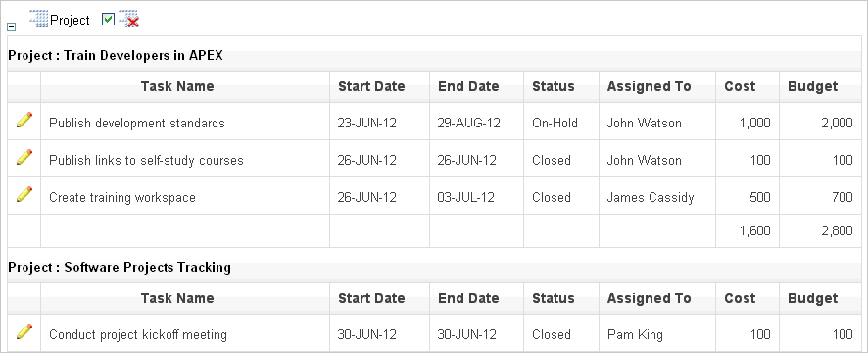This screenshot has width=868, height=353.
Task: Remove the Project control break with red X
Action: (129, 19)
